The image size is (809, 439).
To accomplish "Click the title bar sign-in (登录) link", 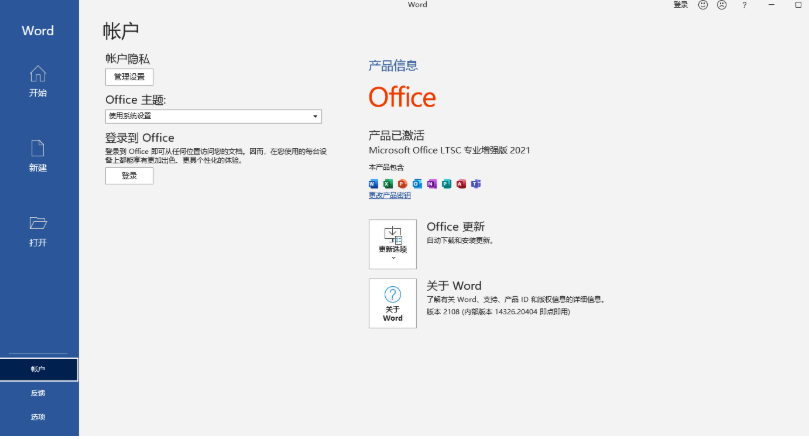I will click(681, 5).
